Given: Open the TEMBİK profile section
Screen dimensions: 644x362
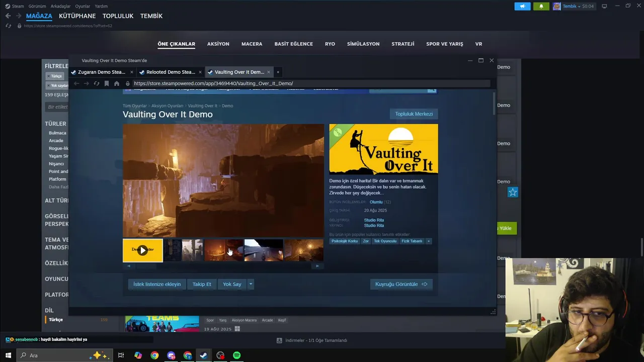Looking at the screenshot, I should click(151, 16).
